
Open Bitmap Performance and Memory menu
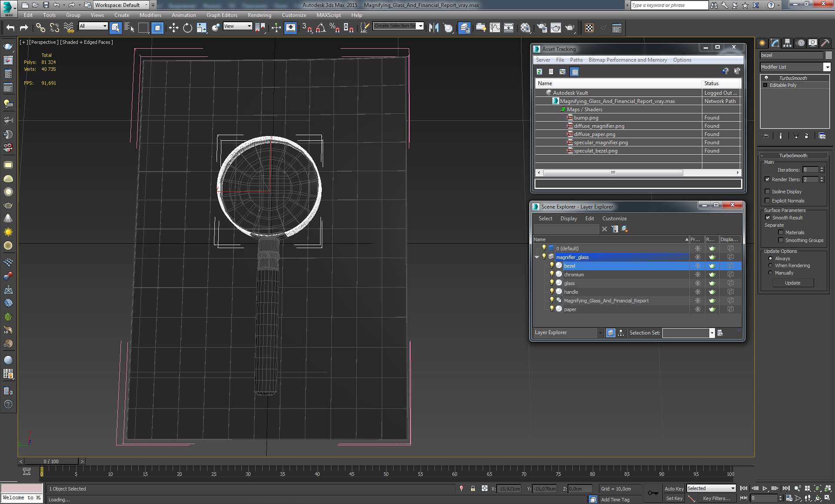[628, 60]
